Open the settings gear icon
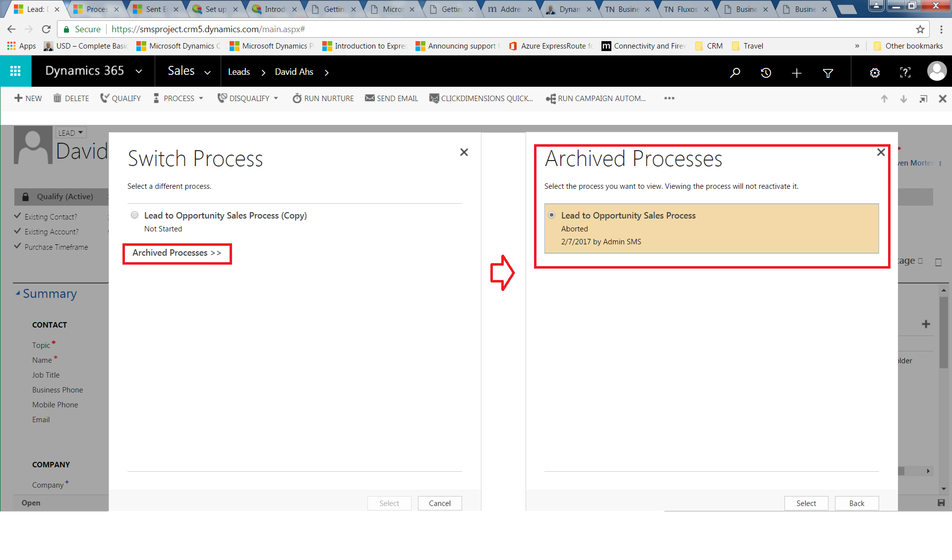Viewport: 952px width, 560px height. point(875,73)
